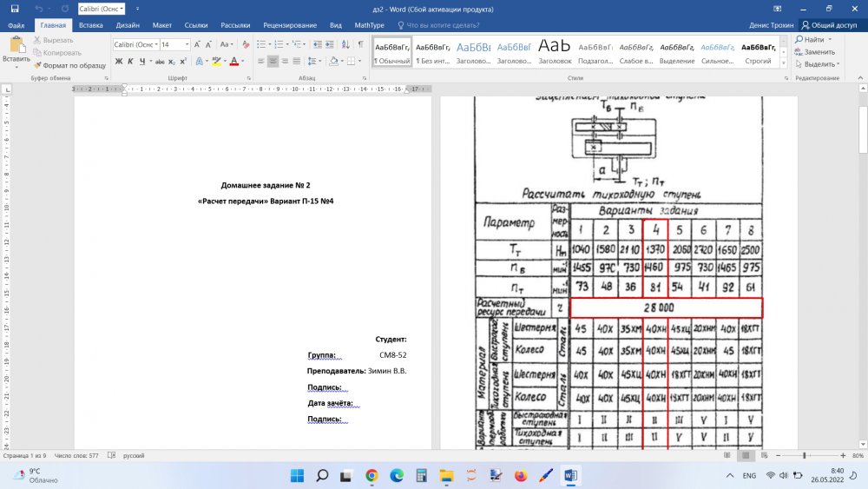Click Общий доступ share button
868x489 pixels.
click(x=830, y=25)
